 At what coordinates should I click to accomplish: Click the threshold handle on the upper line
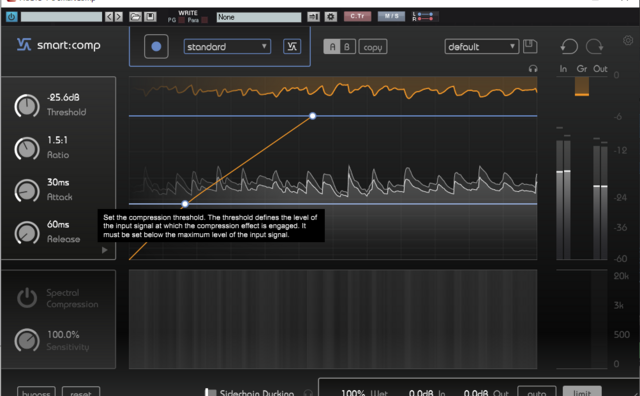point(313,116)
